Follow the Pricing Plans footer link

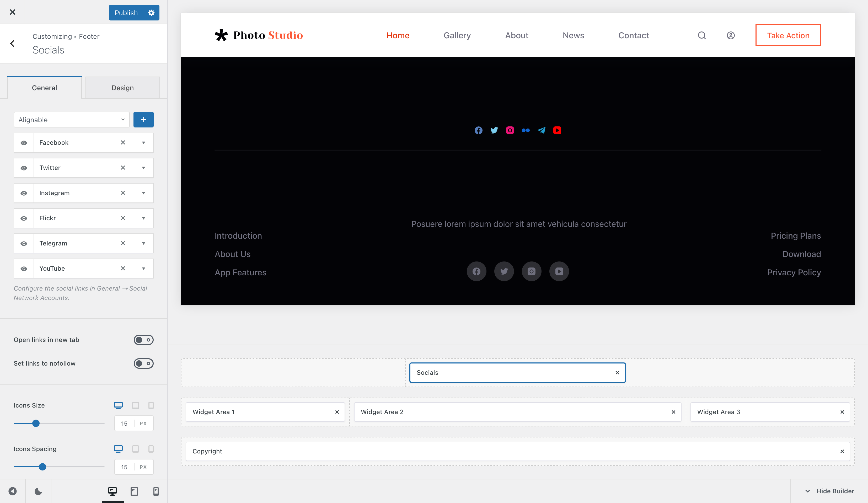[x=796, y=236]
